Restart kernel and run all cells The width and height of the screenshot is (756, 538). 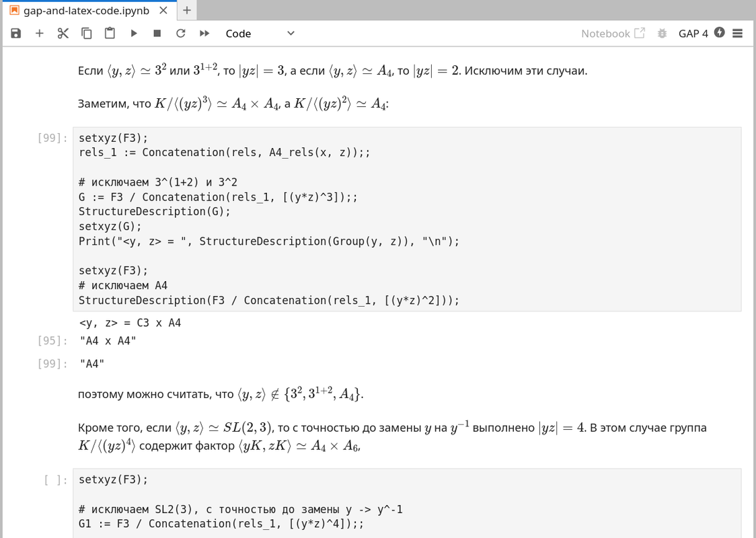(204, 33)
